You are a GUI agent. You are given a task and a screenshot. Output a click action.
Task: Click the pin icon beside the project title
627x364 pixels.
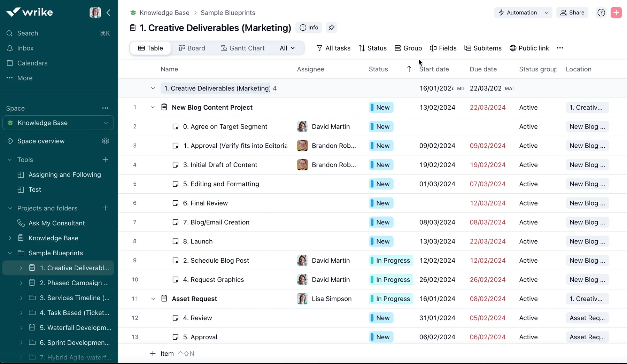pos(331,28)
